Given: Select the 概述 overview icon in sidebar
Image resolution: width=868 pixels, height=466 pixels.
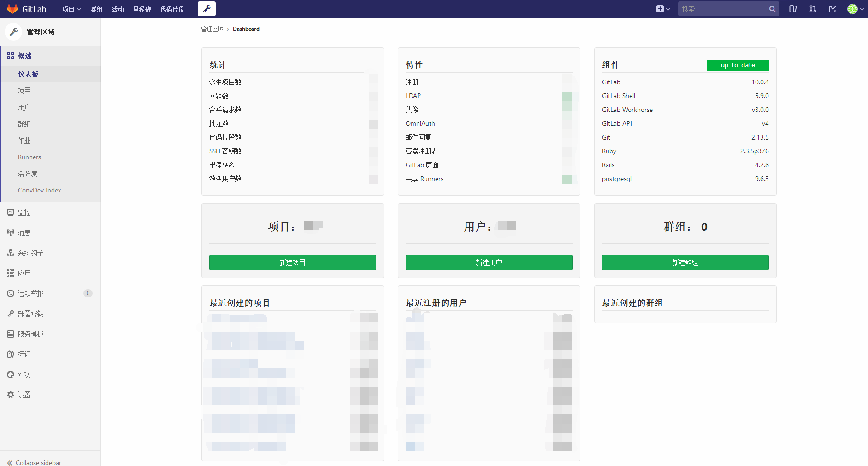Looking at the screenshot, I should click(x=11, y=56).
